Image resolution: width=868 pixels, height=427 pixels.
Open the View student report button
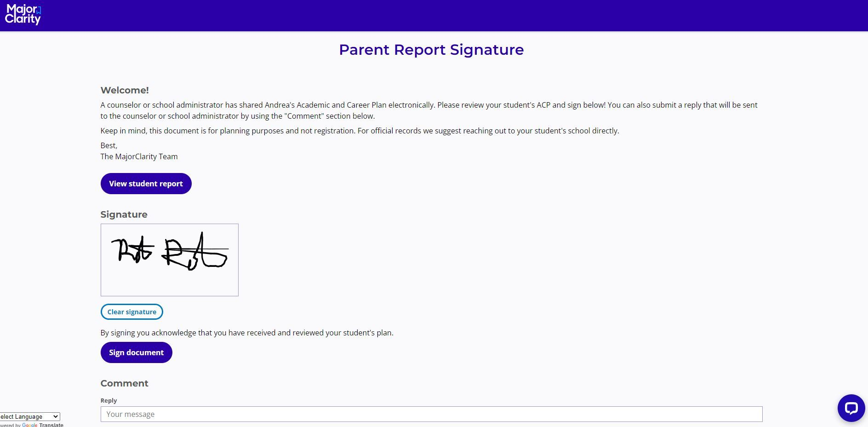tap(146, 184)
